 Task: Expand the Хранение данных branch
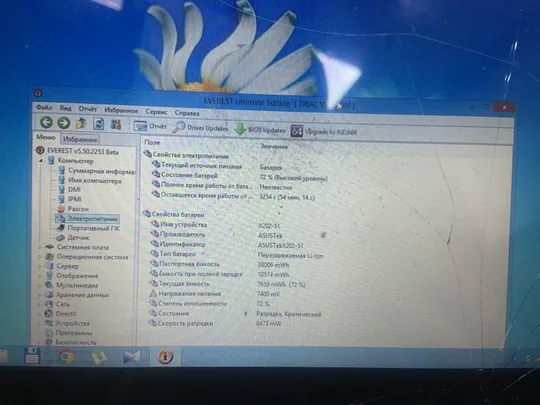click(40, 295)
